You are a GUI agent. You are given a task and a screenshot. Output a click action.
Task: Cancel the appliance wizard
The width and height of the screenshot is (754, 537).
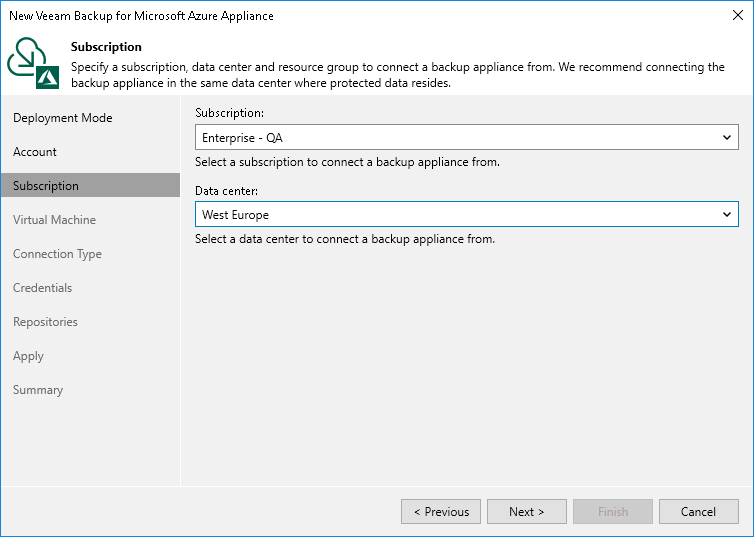(x=698, y=511)
